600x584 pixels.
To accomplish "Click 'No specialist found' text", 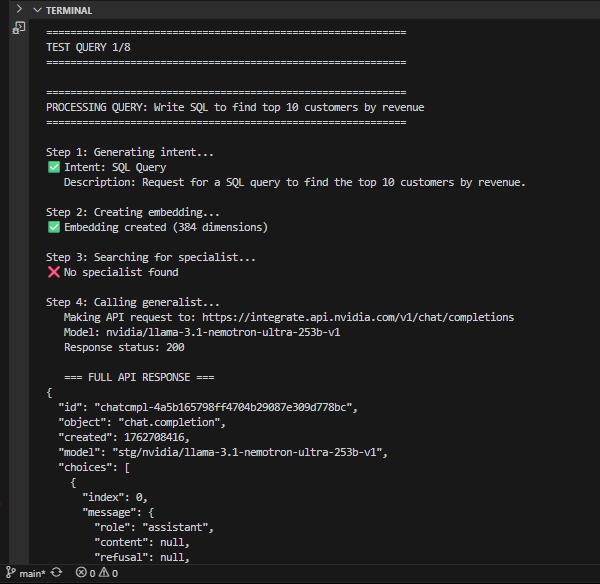I will (x=121, y=272).
